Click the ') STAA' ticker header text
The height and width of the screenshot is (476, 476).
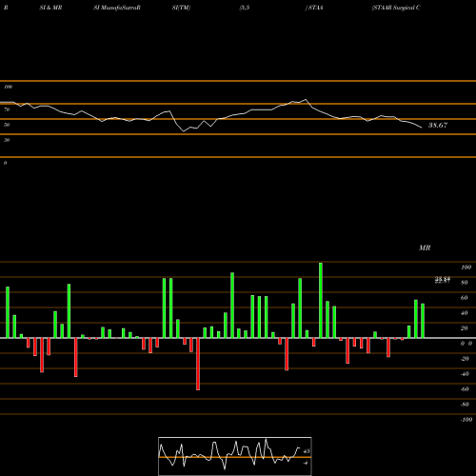[x=314, y=8]
